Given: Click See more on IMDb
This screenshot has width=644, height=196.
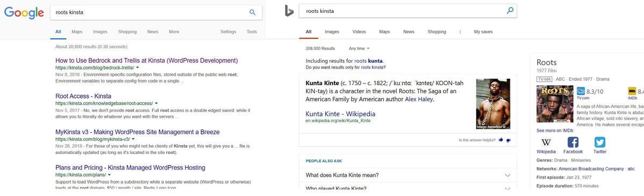Looking at the screenshot, I should pyautogui.click(x=555, y=130).
